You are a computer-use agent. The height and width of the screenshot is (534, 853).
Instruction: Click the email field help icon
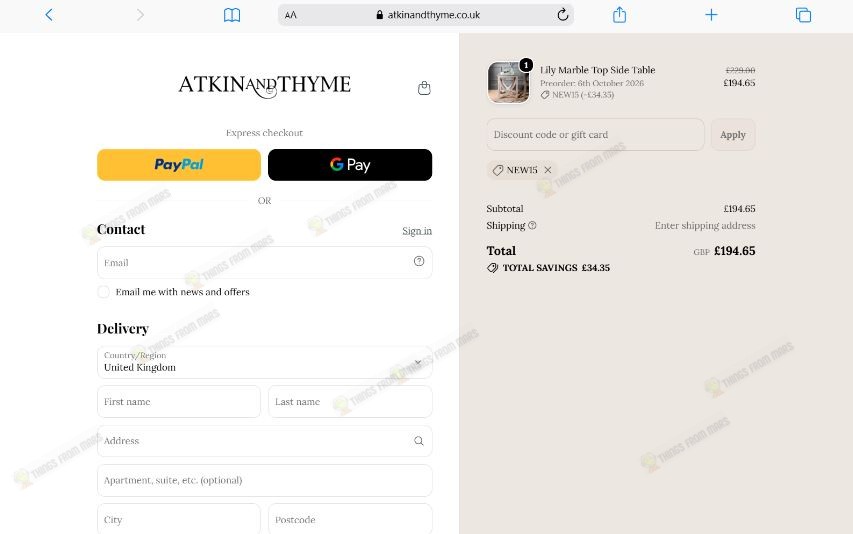point(419,261)
